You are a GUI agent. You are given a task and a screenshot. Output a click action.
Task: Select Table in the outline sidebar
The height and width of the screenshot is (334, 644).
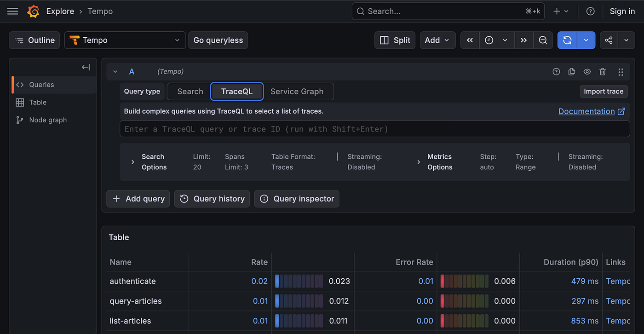[x=38, y=102]
